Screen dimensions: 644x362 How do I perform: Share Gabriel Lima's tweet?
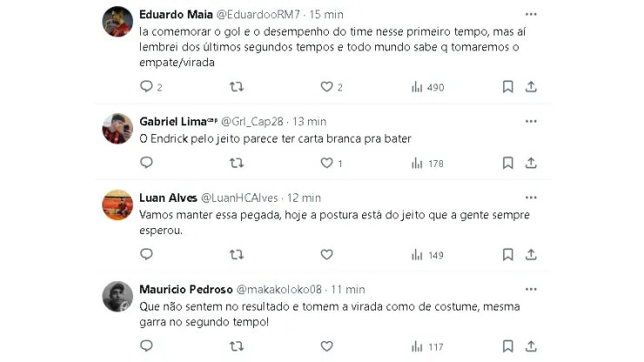tap(531, 163)
